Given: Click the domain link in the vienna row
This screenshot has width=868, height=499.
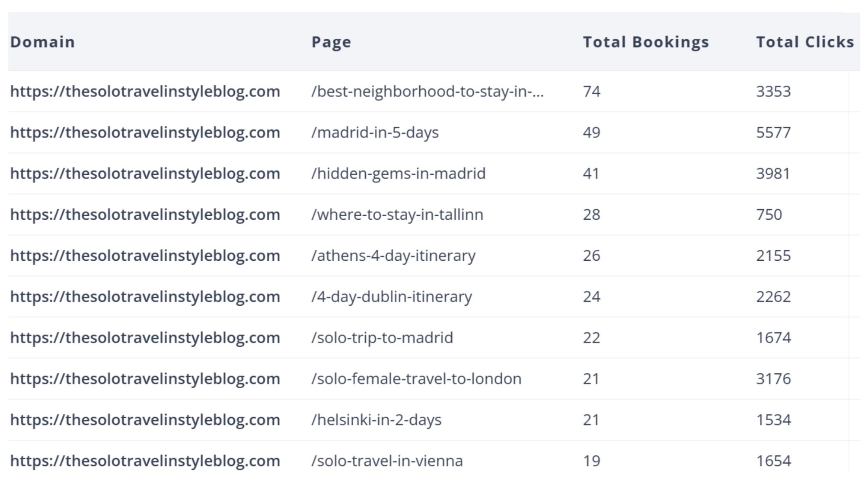Looking at the screenshot, I should (145, 461).
